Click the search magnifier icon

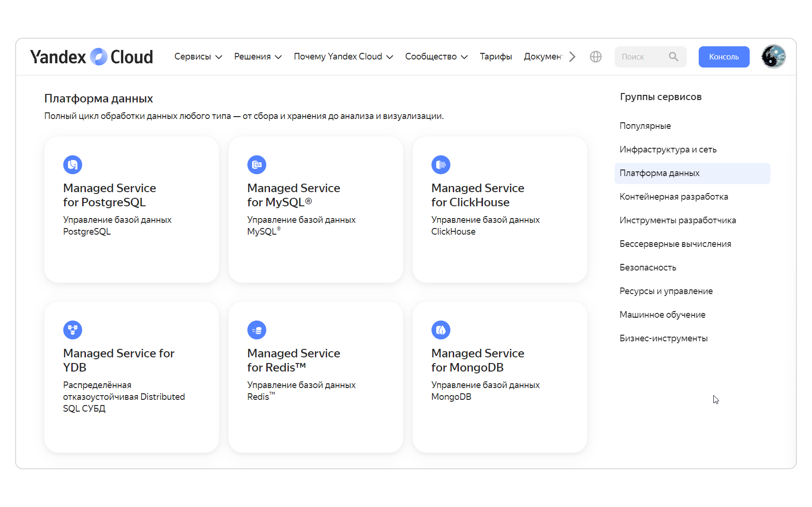tap(674, 57)
